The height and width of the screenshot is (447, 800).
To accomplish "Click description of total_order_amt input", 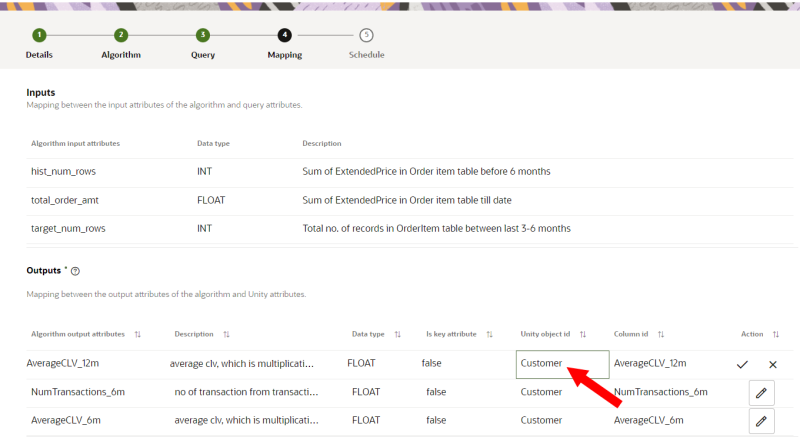I will (x=407, y=200).
